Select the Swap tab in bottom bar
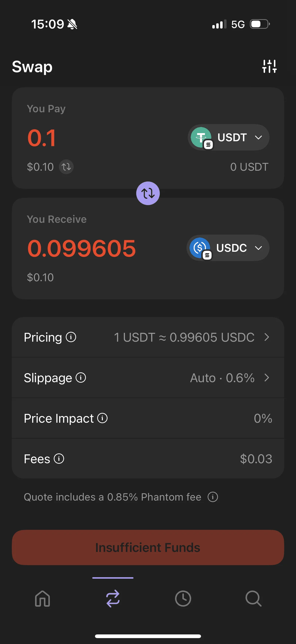Image resolution: width=296 pixels, height=644 pixels. pyautogui.click(x=113, y=599)
